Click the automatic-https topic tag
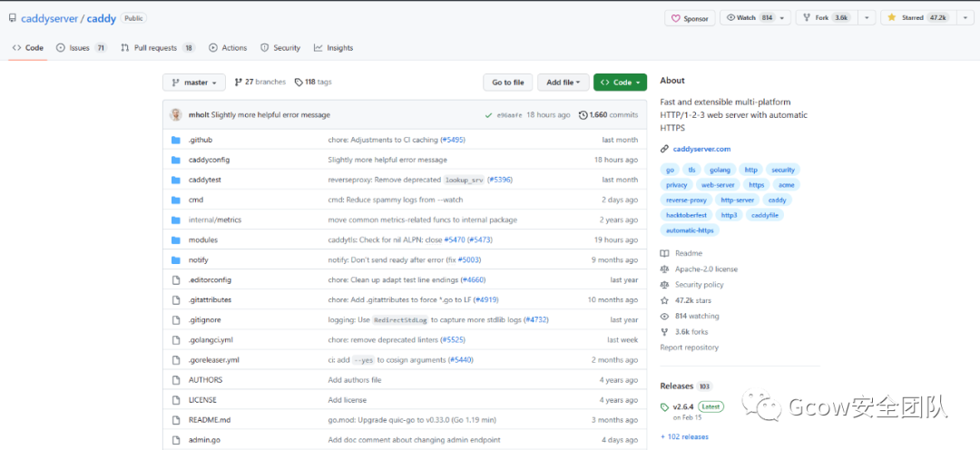Image resolution: width=980 pixels, height=450 pixels. [690, 230]
